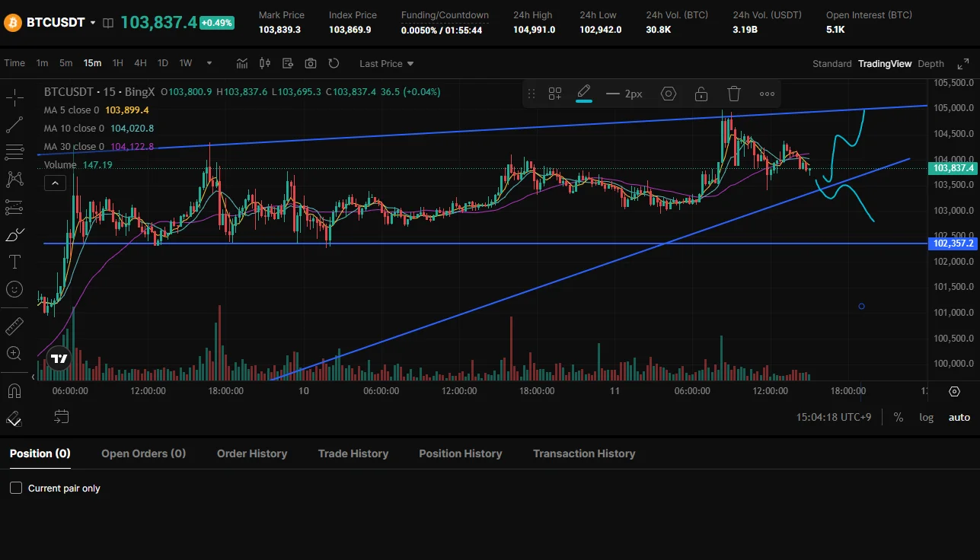Screen dimensions: 980x560
Task: Open more options for the drawing
Action: point(767,94)
